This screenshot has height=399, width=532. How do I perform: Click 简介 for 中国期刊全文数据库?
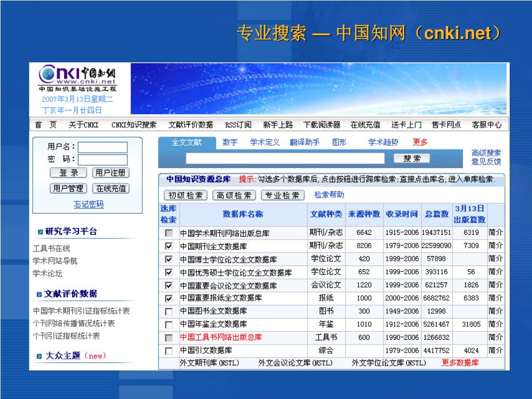[495, 246]
